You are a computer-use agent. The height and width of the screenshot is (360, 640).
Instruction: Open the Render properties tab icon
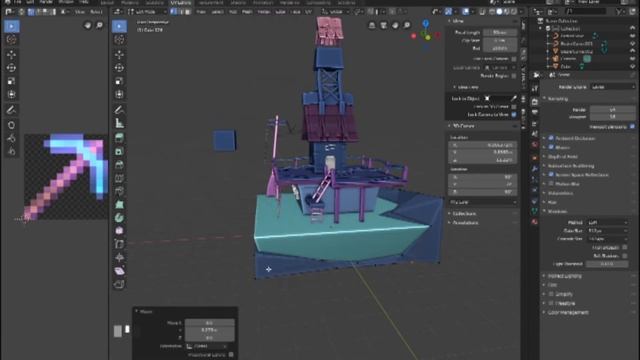[x=535, y=102]
